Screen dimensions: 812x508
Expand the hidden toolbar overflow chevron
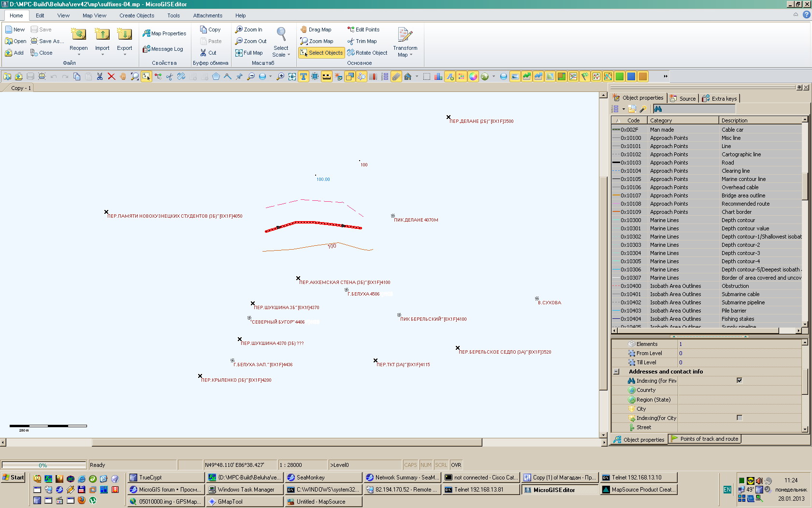click(x=665, y=76)
